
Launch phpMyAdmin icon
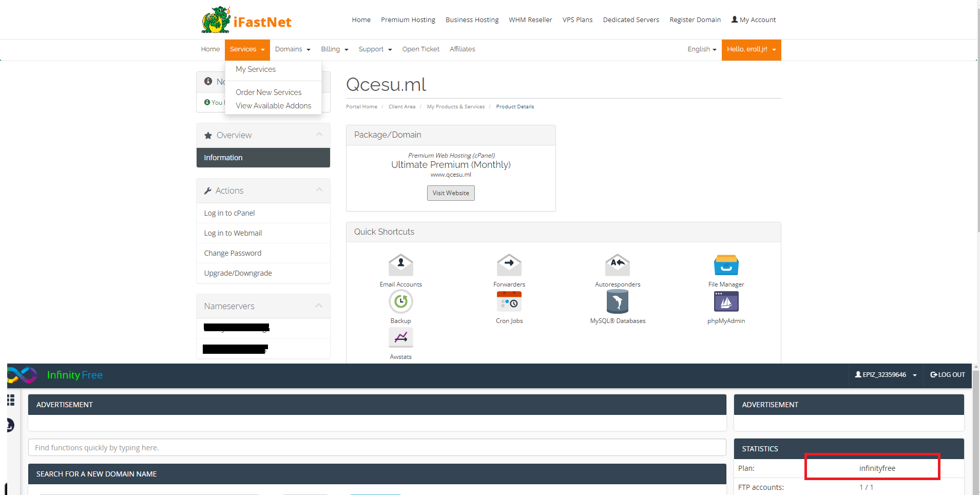[x=726, y=301]
